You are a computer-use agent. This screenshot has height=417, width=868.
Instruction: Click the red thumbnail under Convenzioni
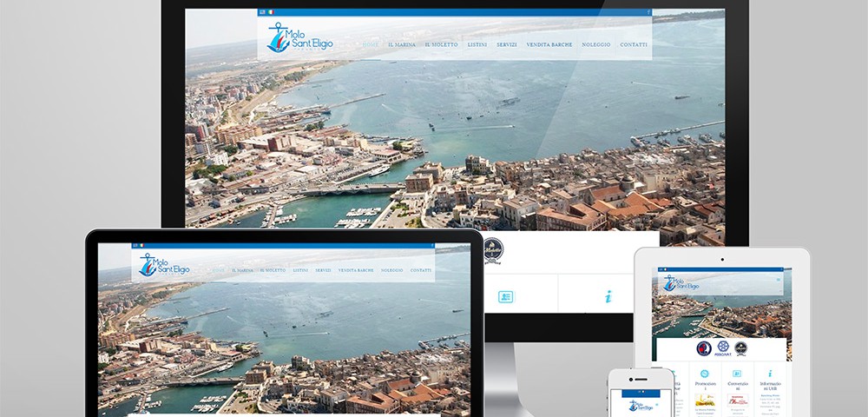[x=738, y=400]
